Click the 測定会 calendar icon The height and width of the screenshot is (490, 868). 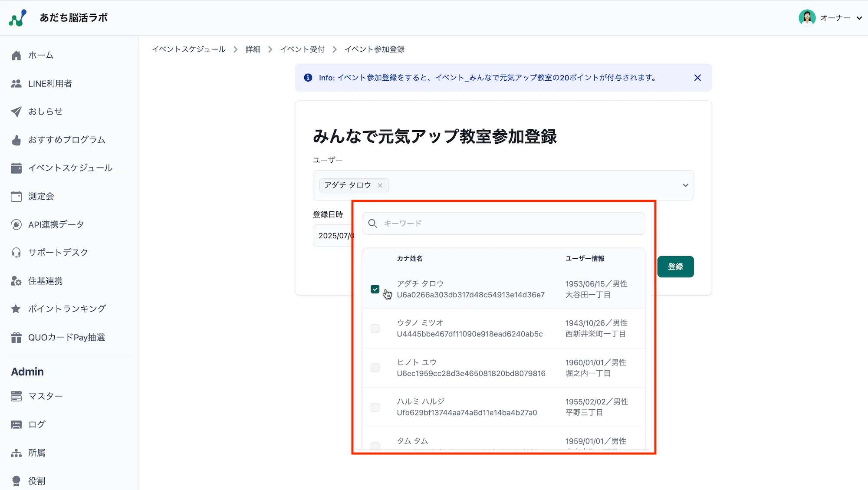[16, 196]
